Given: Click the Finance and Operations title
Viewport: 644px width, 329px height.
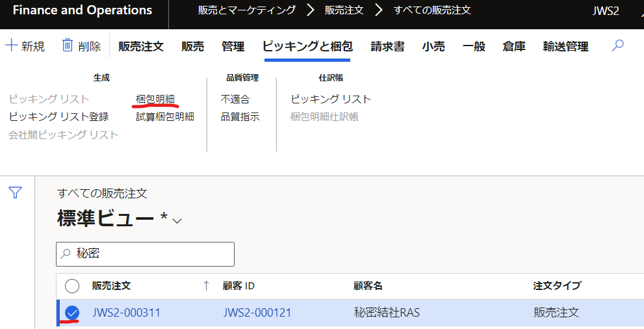Looking at the screenshot, I should (x=82, y=10).
